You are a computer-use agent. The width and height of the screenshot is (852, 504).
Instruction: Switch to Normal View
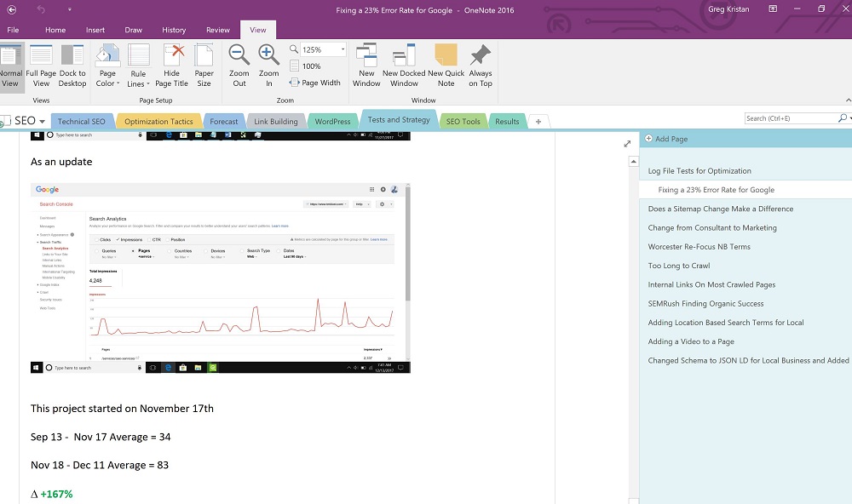[9, 66]
